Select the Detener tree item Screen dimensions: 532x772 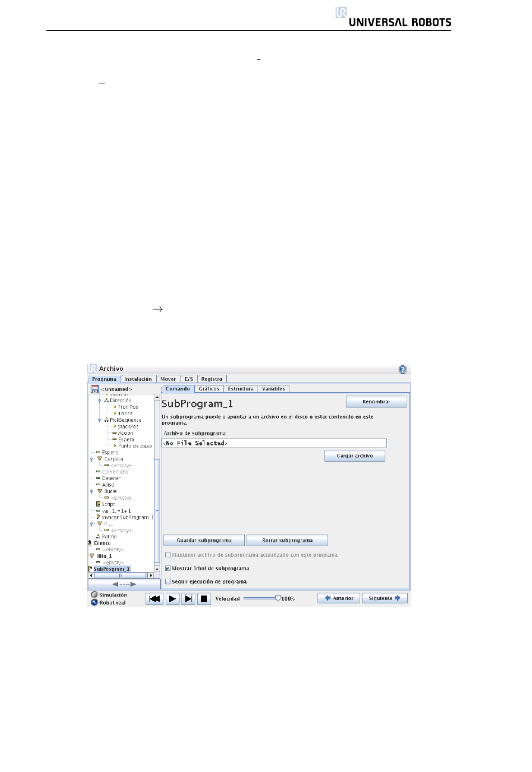111,478
